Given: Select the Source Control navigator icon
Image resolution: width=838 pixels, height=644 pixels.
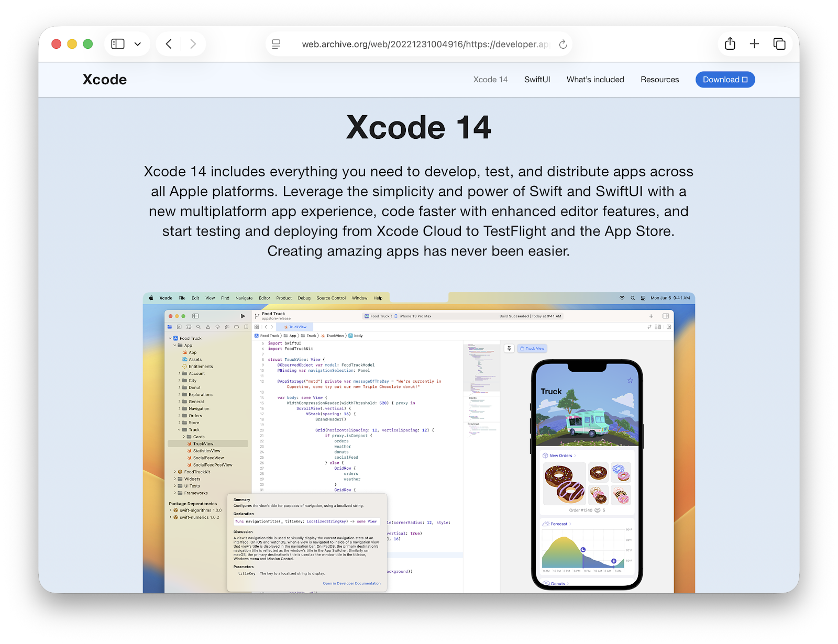Looking at the screenshot, I should [179, 327].
